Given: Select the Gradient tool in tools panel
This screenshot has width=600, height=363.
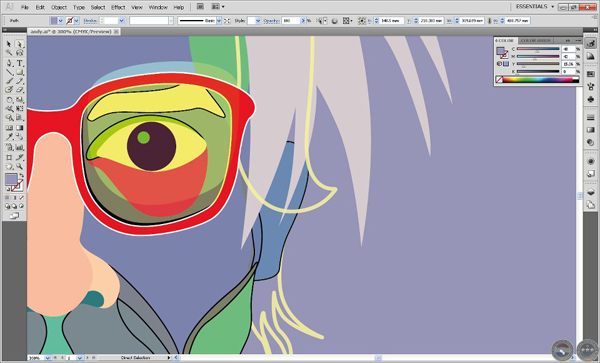Looking at the screenshot, I should point(19,128).
